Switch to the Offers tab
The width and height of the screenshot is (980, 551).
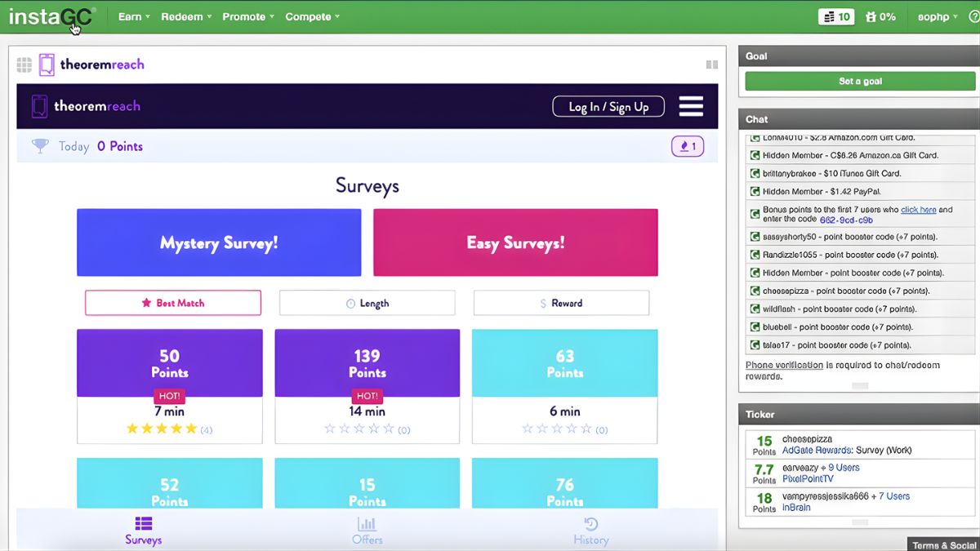tap(367, 531)
